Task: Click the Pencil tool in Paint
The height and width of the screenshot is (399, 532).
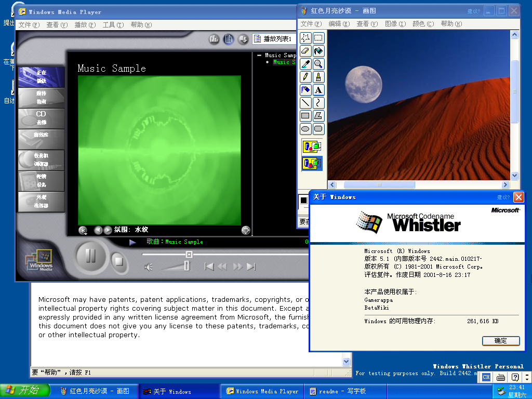Action: [x=305, y=77]
